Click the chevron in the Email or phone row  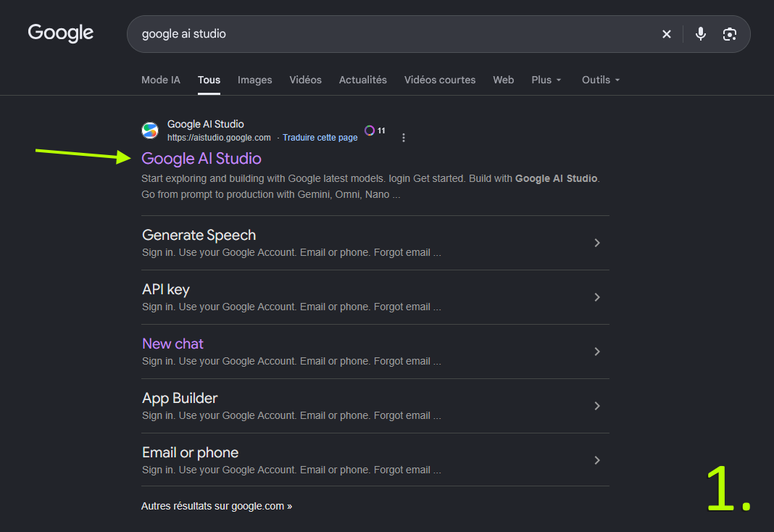(597, 460)
